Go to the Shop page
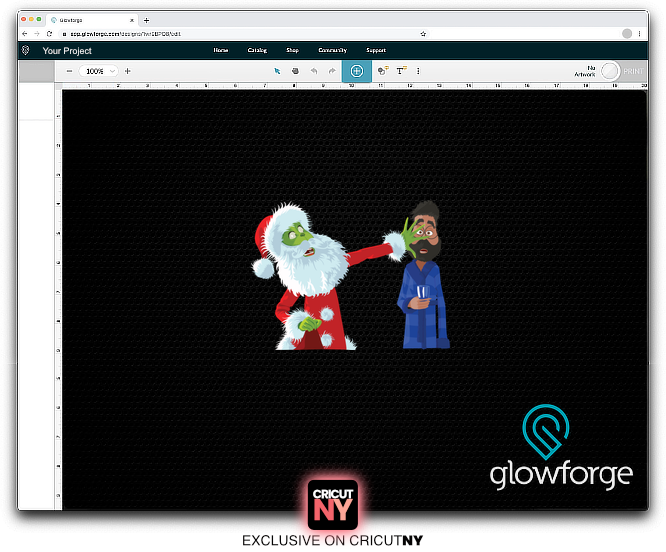 click(x=292, y=50)
